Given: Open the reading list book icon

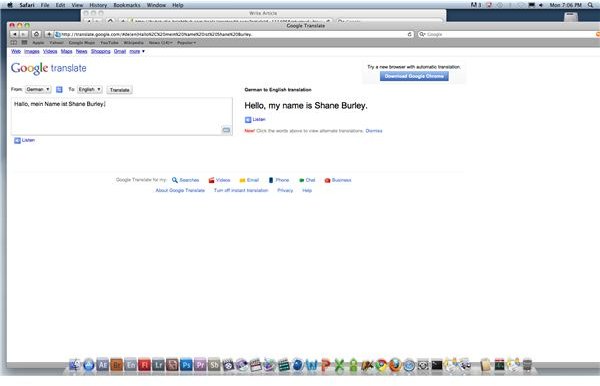Looking at the screenshot, I should 14,43.
